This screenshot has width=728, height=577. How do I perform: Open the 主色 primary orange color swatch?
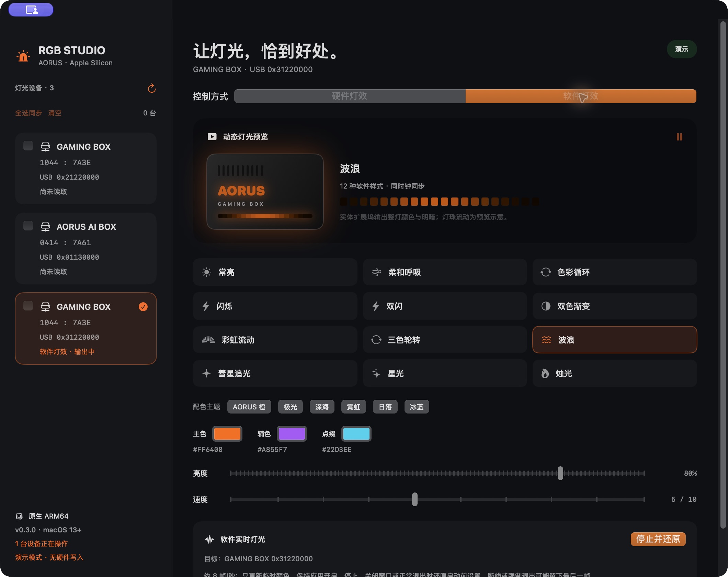[227, 434]
